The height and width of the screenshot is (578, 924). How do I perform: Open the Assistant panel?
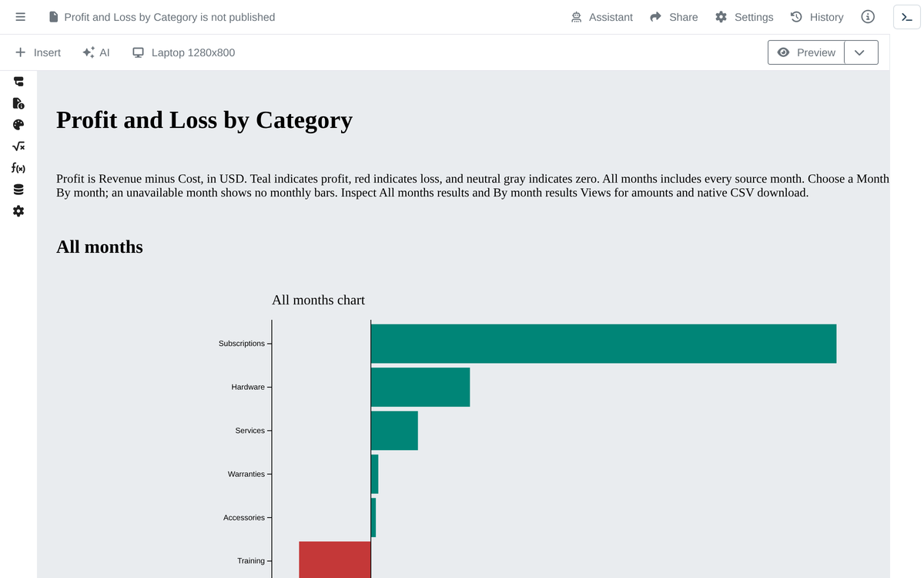coord(601,17)
